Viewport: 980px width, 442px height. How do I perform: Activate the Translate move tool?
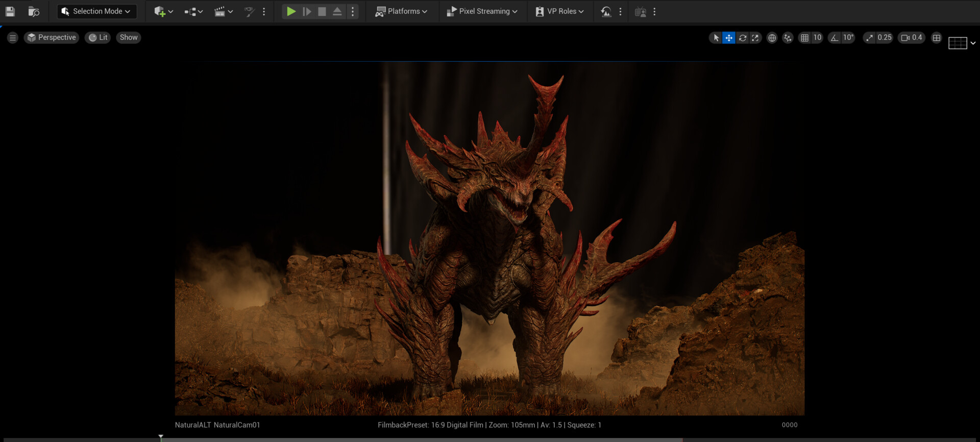(729, 38)
